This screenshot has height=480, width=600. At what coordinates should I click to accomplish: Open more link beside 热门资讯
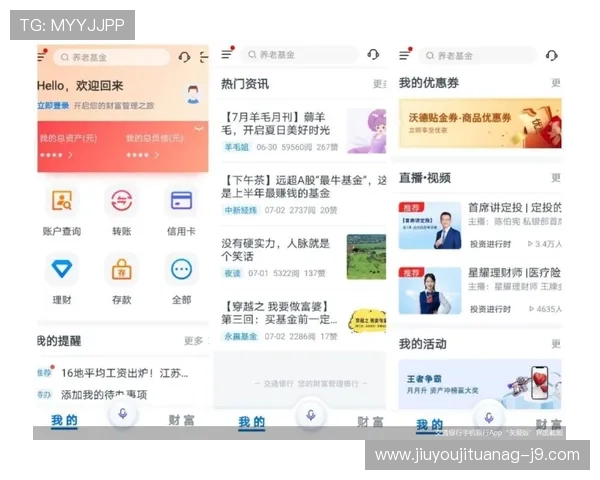coord(380,84)
